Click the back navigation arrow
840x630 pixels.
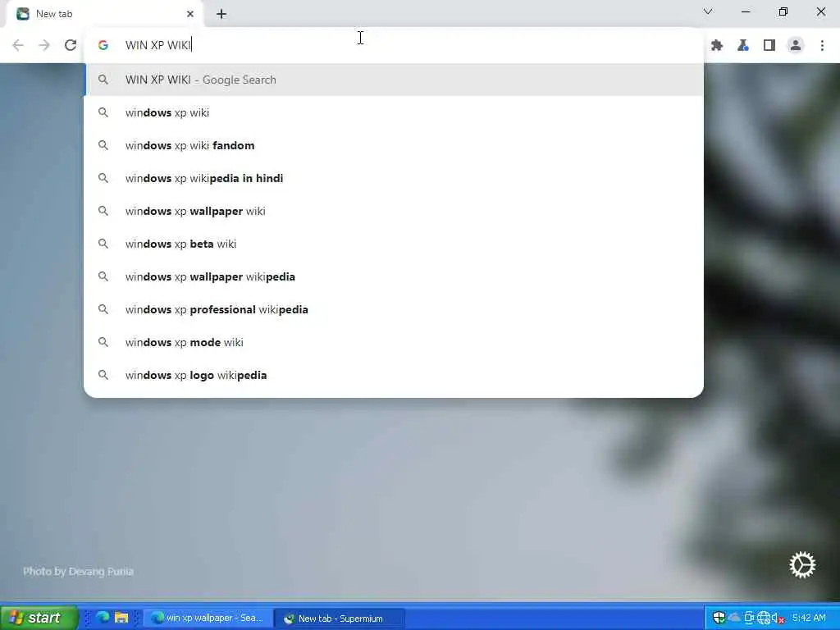click(18, 45)
